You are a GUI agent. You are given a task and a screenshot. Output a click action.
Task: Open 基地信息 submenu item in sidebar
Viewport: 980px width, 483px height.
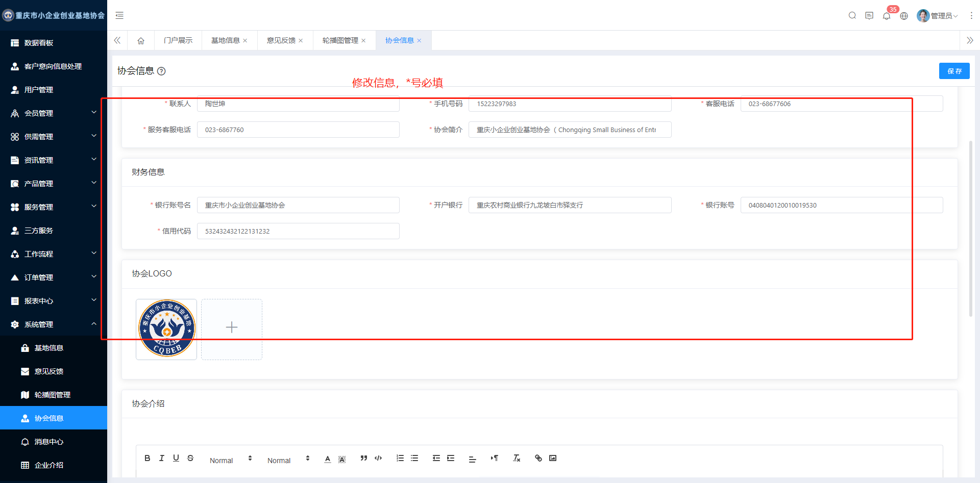point(54,348)
